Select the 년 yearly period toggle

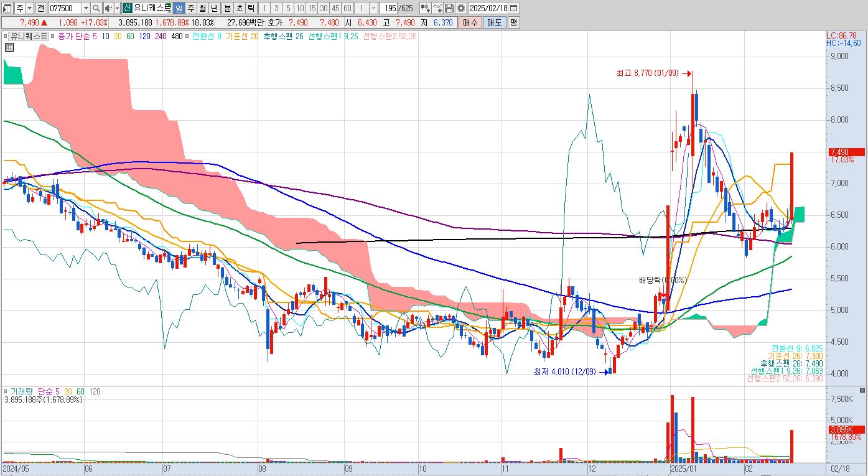pyautogui.click(x=215, y=8)
